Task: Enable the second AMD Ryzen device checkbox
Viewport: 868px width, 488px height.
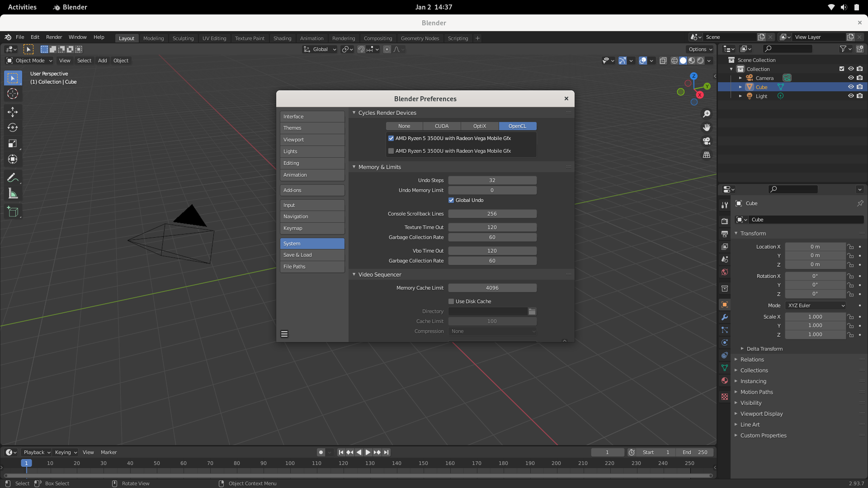Action: pos(391,151)
